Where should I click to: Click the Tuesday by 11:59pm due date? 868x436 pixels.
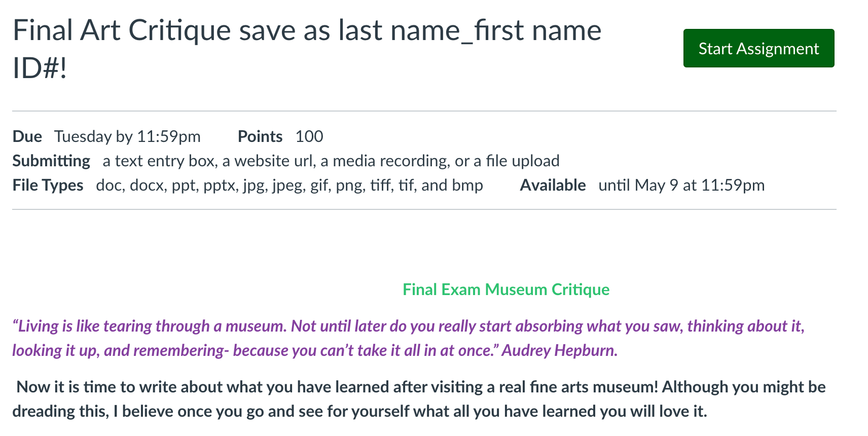pyautogui.click(x=128, y=136)
